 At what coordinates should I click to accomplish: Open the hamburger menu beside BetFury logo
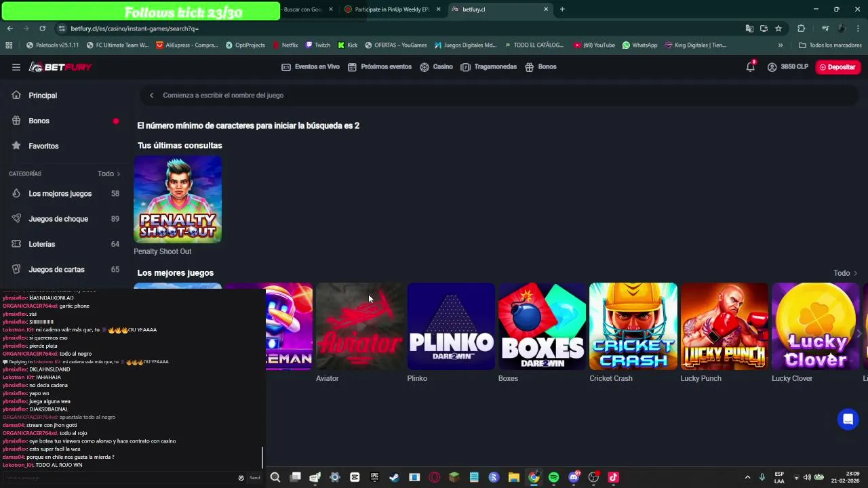click(x=16, y=67)
